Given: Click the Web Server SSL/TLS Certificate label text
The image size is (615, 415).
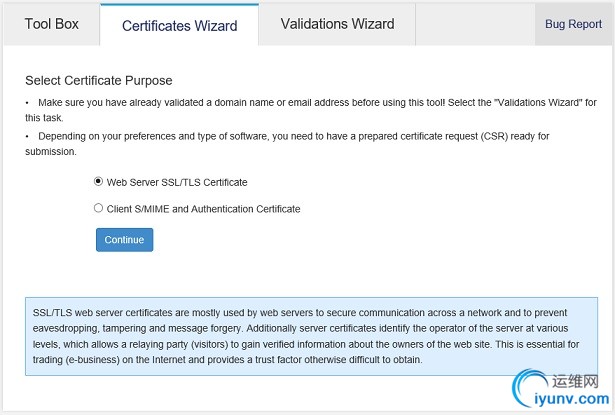Looking at the screenshot, I should 177,183.
